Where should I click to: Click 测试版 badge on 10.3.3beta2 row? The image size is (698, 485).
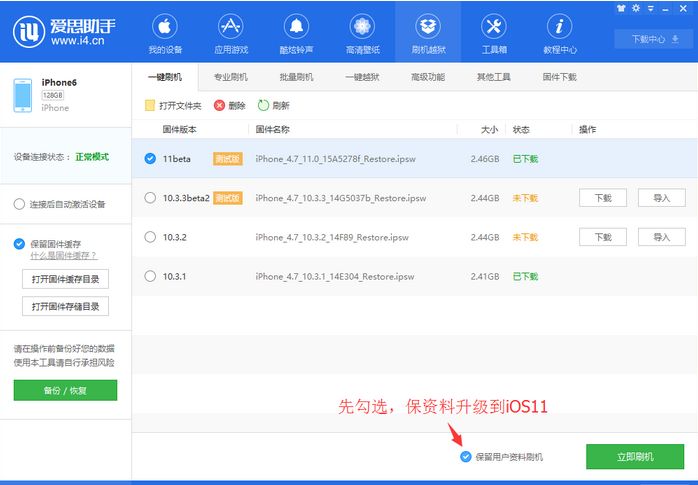pos(227,198)
